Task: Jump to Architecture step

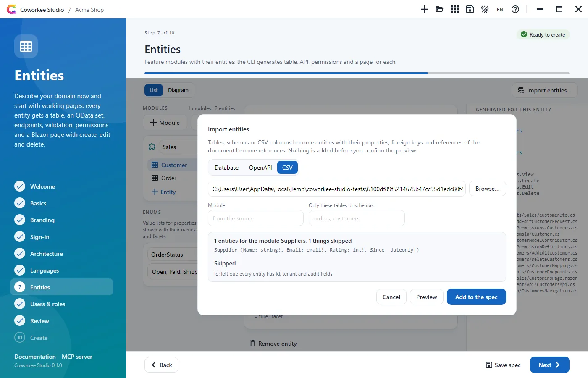Action: [62, 254]
